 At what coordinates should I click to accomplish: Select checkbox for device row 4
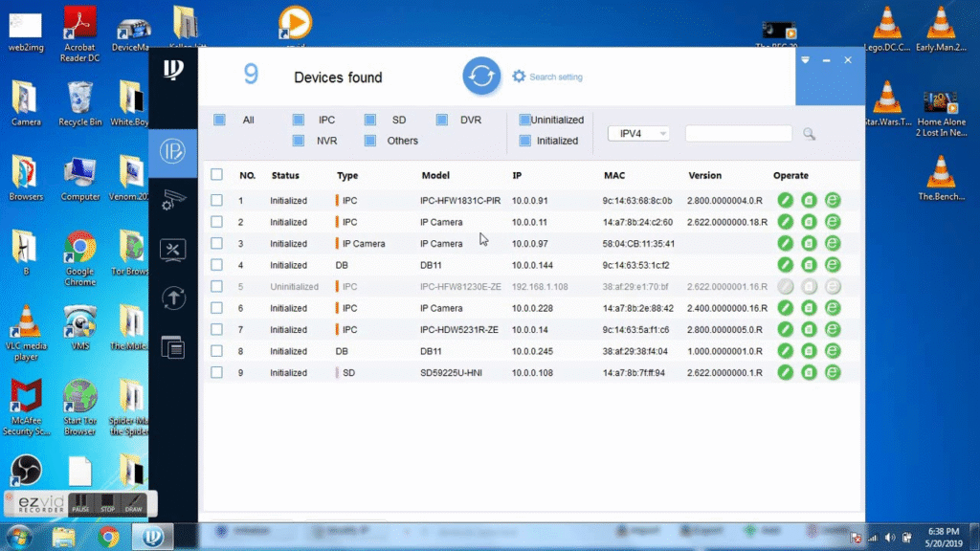(216, 265)
